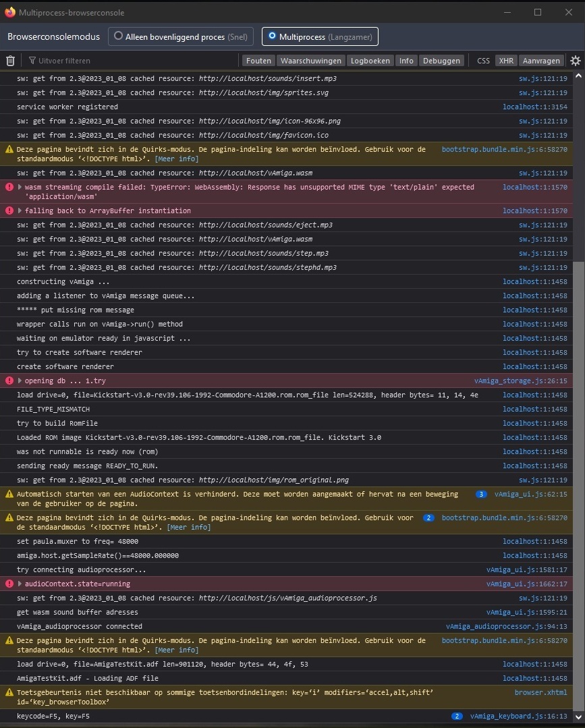Click scrollbar down arrow
The height and width of the screenshot is (728, 585).
[578, 717]
